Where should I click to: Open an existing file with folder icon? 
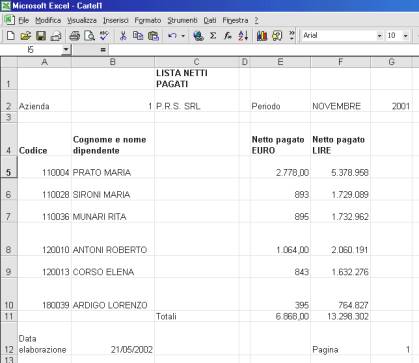point(25,35)
